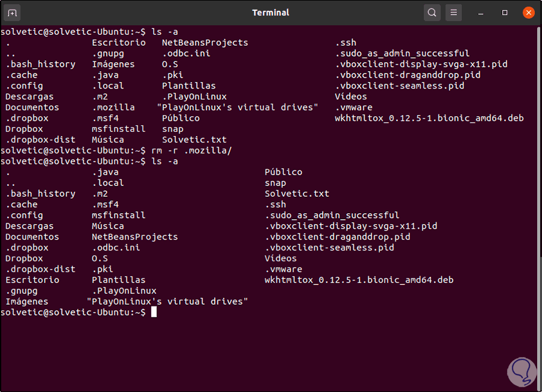This screenshot has height=392, width=542.
Task: Click .vmware in the second listing
Action: pyautogui.click(x=283, y=269)
